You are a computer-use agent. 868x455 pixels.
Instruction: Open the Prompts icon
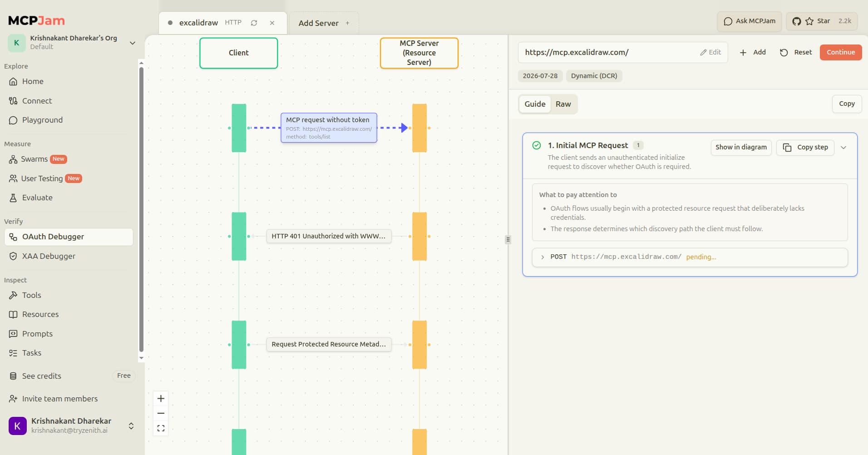tap(13, 334)
